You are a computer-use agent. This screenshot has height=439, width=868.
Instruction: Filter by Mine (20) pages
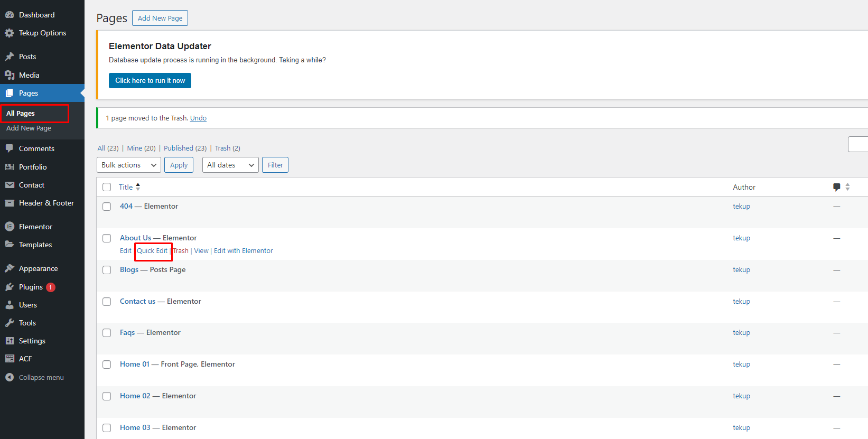pos(141,148)
